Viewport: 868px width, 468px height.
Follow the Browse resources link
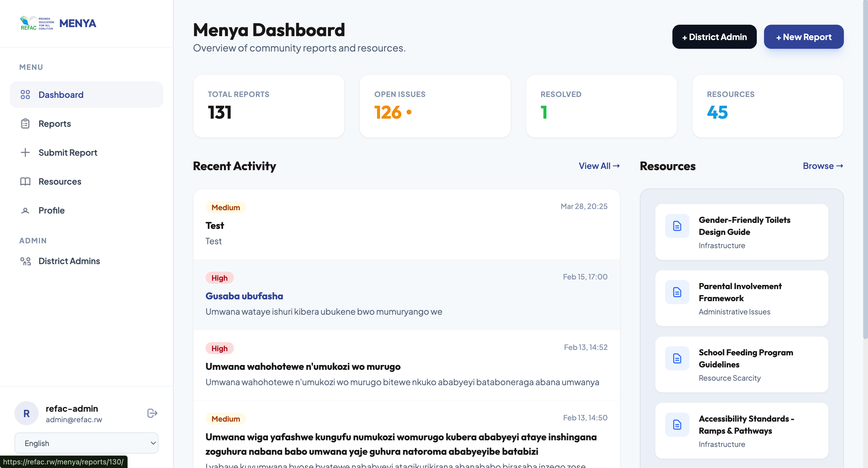coord(823,166)
